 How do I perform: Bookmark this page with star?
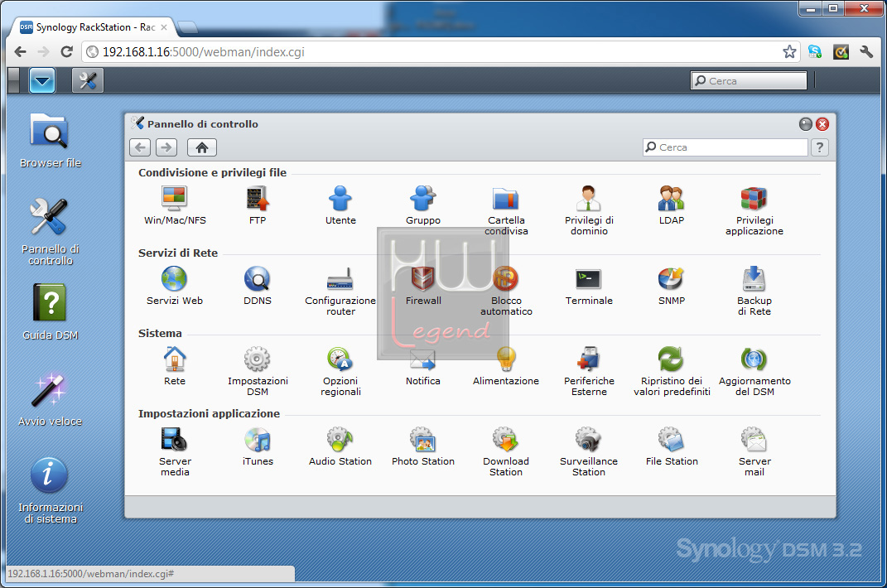(789, 52)
